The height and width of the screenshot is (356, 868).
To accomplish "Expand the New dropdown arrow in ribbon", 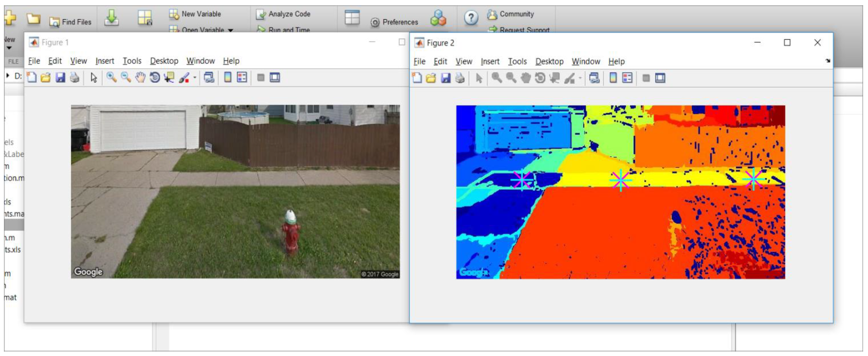I will click(x=9, y=48).
